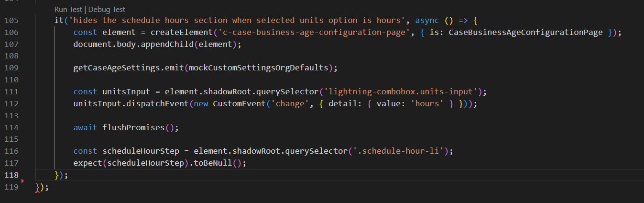Select line number 118 in the gutter
644x203 pixels.
click(x=11, y=175)
